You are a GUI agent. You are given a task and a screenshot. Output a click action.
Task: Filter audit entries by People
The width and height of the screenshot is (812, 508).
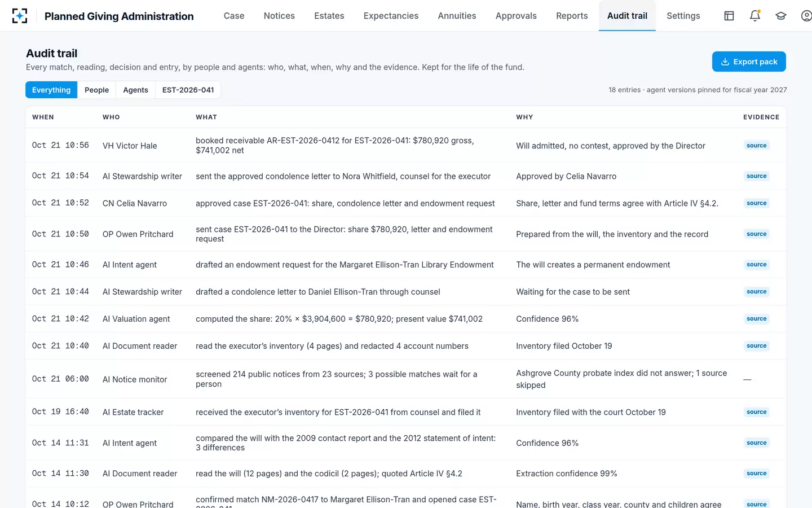(96, 90)
